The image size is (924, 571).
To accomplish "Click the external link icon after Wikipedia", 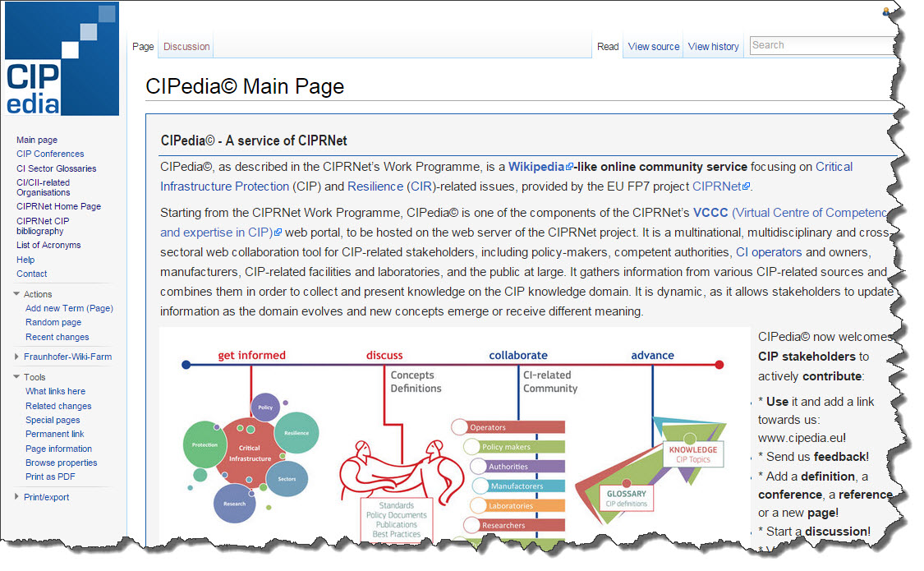I will (x=570, y=166).
